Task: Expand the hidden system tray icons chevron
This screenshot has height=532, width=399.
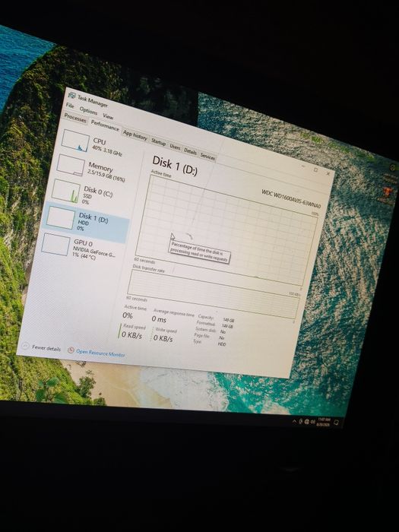Action: [294, 421]
